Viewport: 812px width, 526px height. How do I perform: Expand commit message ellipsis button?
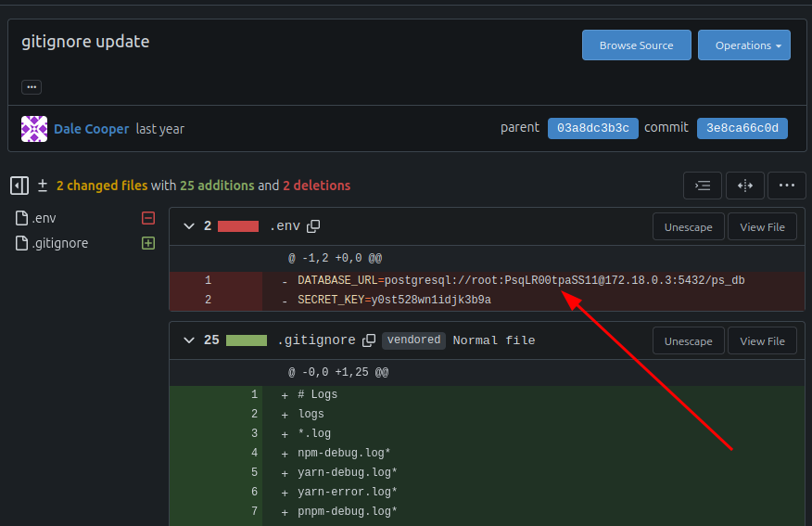coord(32,87)
